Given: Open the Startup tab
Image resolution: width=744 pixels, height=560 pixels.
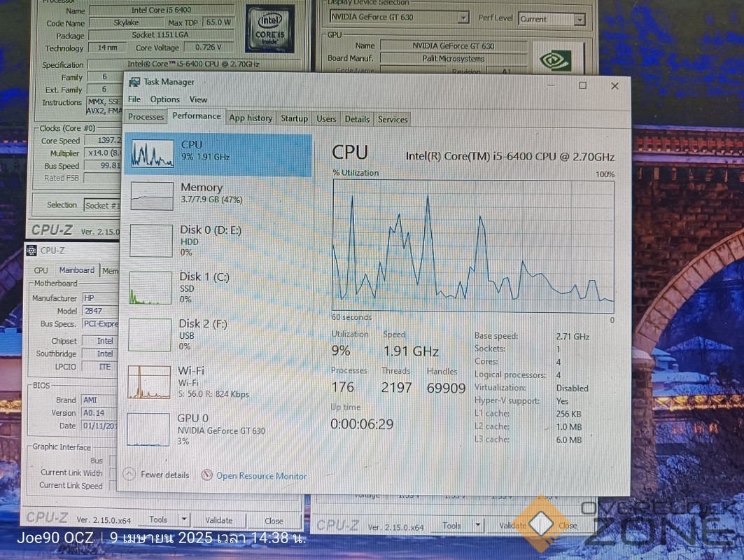Looking at the screenshot, I should (294, 118).
